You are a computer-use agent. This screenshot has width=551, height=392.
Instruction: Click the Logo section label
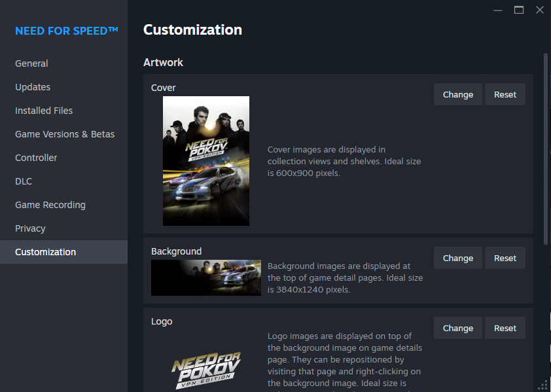(x=162, y=321)
